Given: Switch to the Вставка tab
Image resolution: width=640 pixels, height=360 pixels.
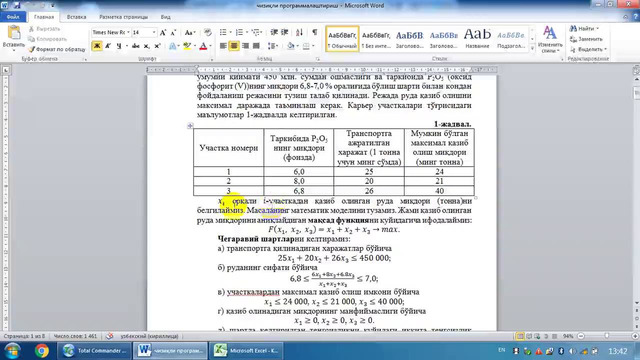Looking at the screenshot, I should [x=76, y=17].
